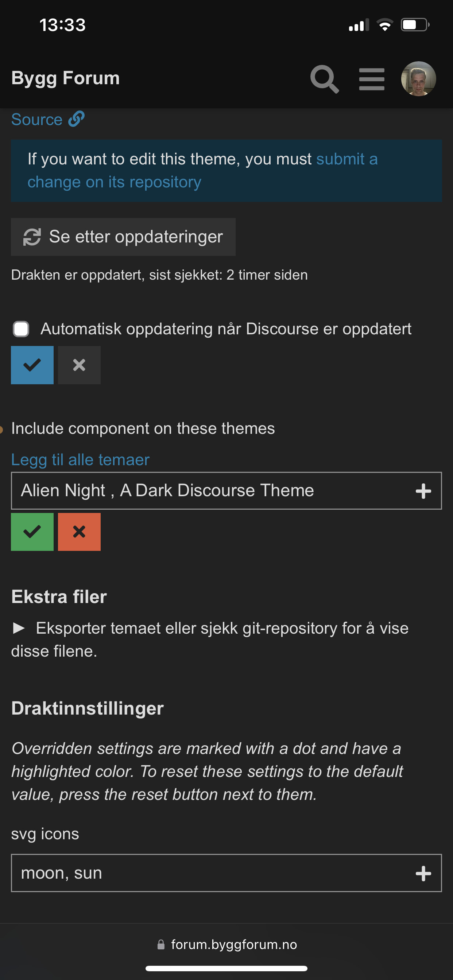This screenshot has width=453, height=980.
Task: Cancel auto-update change with gray X
Action: (79, 365)
